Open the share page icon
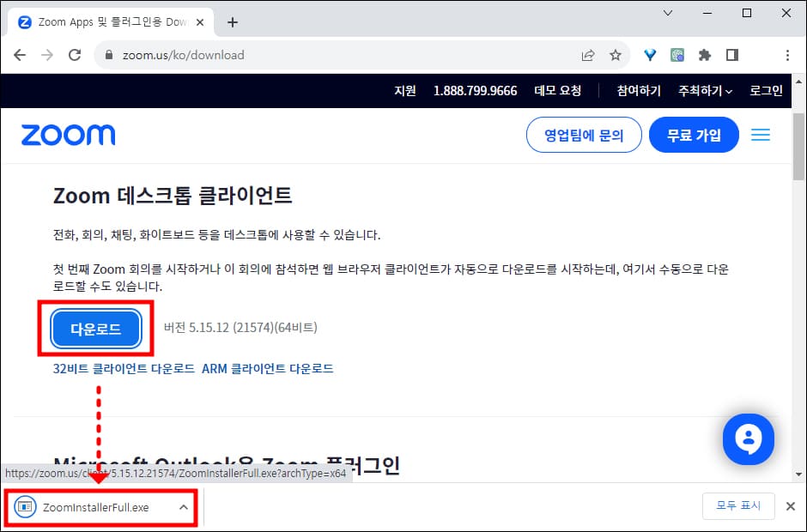Image resolution: width=807 pixels, height=532 pixels. click(x=588, y=54)
